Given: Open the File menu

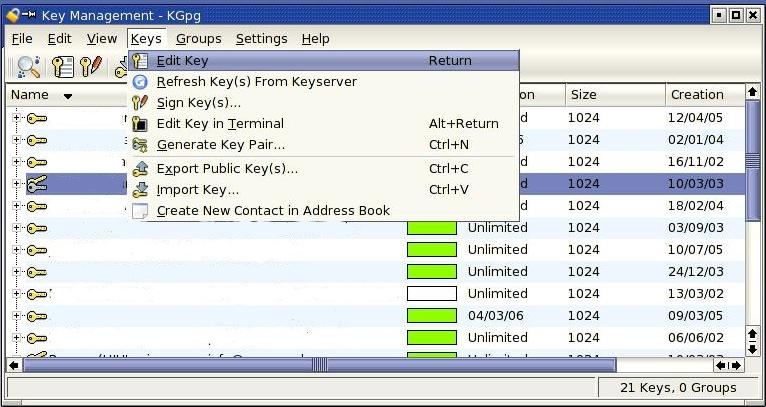Looking at the screenshot, I should pos(22,39).
